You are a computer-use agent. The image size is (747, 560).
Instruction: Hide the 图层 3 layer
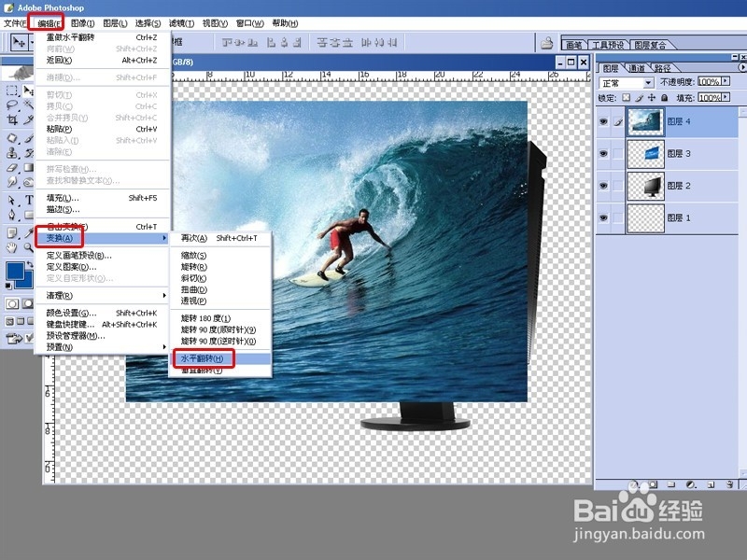pyautogui.click(x=602, y=151)
